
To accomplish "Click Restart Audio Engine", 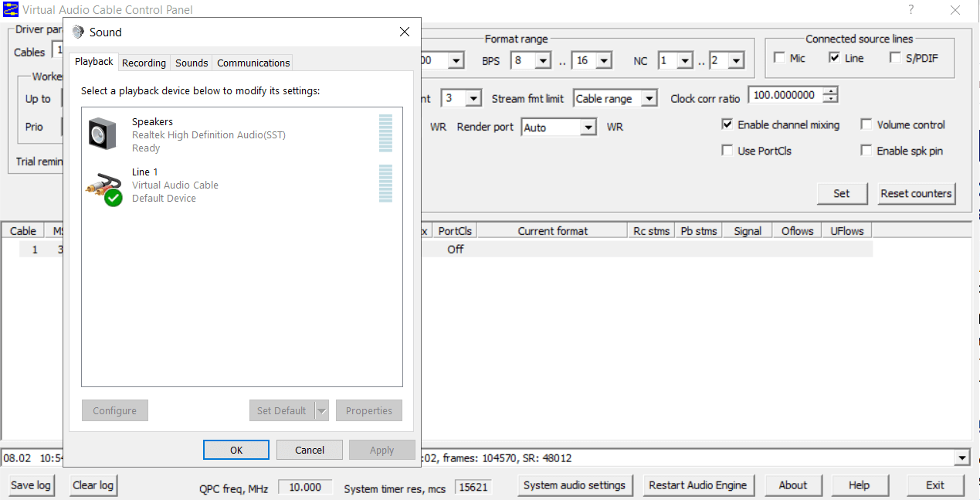I will 699,485.
